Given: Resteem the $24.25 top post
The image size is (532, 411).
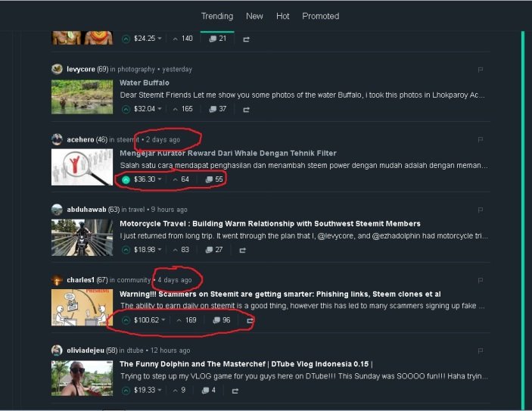Looking at the screenshot, I should pos(246,39).
